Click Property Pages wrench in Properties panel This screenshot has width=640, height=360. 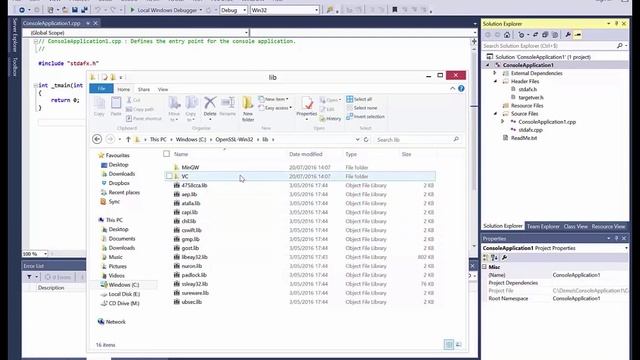point(504,258)
